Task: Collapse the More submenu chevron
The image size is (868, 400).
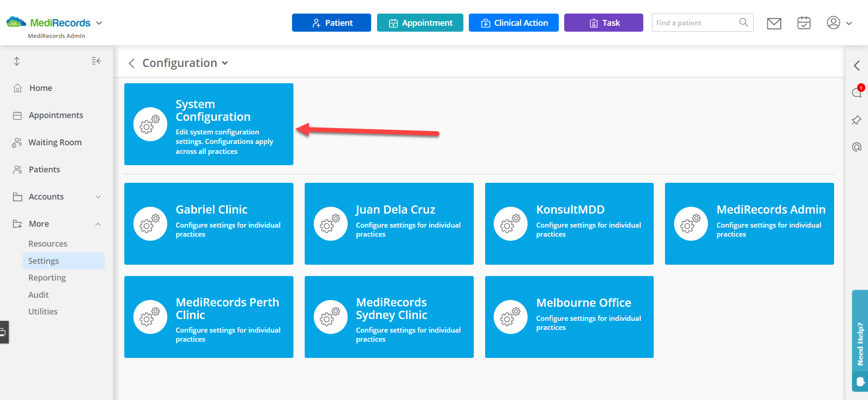Action: (98, 224)
